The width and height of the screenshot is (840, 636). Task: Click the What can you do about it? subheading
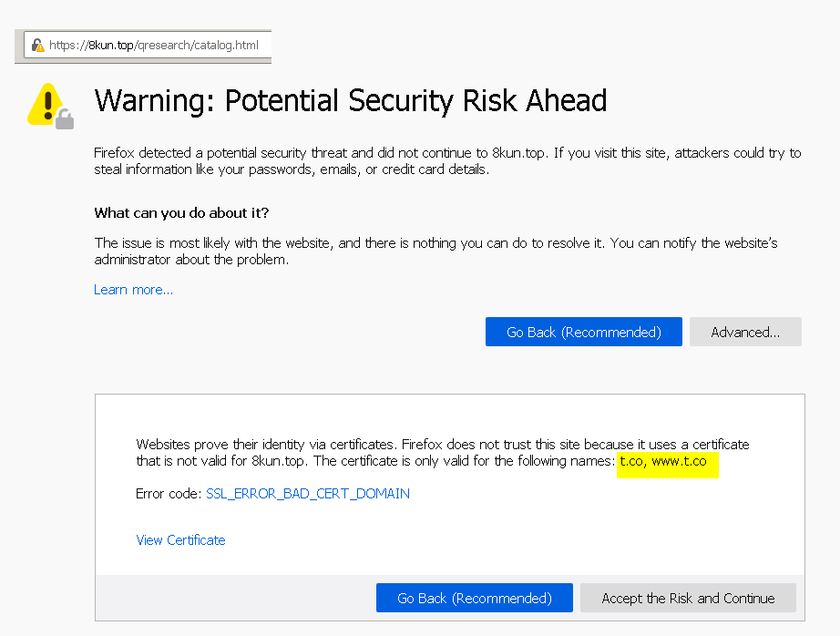click(x=181, y=212)
